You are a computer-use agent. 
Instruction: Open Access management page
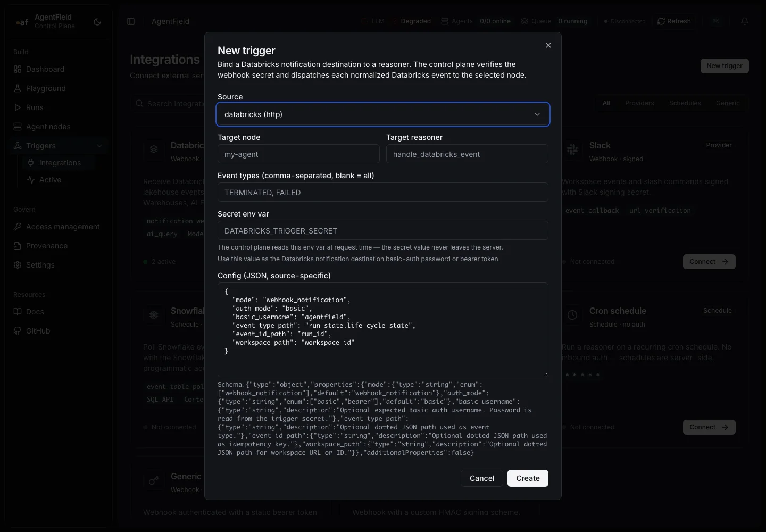(63, 227)
